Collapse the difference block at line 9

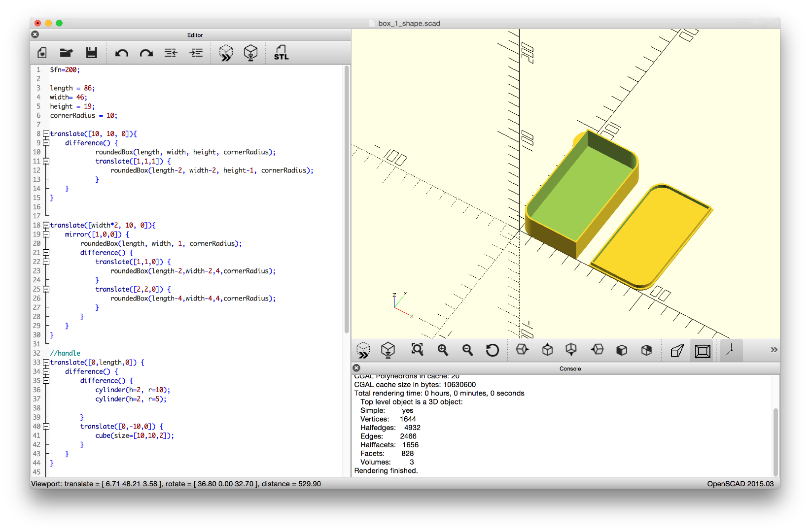click(x=46, y=142)
